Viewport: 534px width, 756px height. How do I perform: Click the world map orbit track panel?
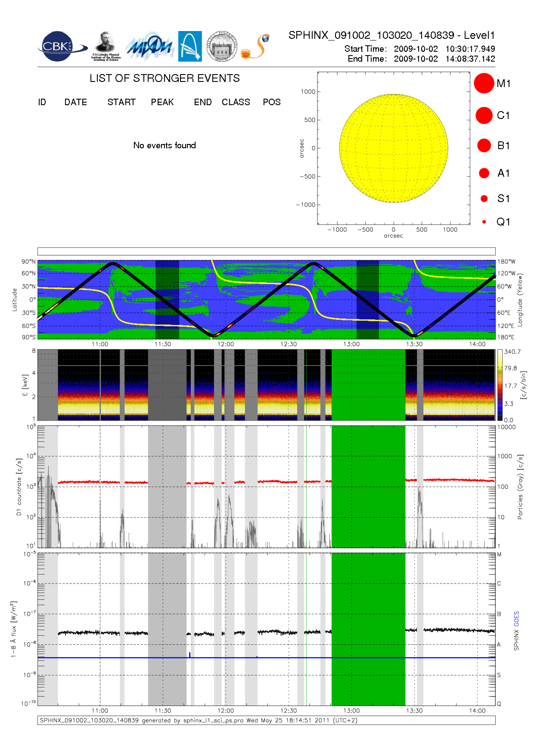[266, 300]
